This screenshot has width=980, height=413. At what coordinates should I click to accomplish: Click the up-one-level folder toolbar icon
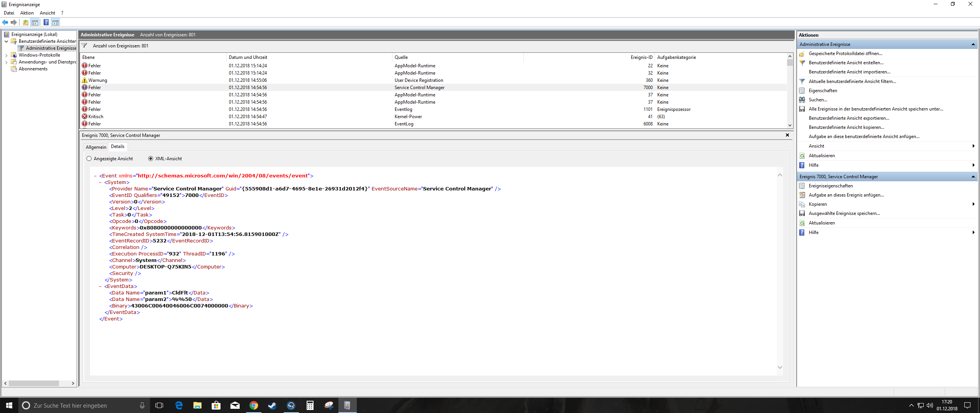(x=25, y=23)
